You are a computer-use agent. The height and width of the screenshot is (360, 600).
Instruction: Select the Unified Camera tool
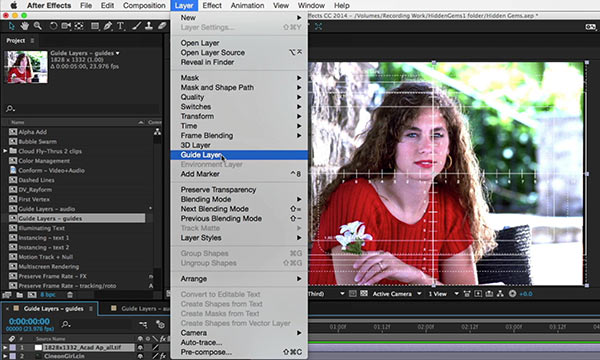point(66,26)
